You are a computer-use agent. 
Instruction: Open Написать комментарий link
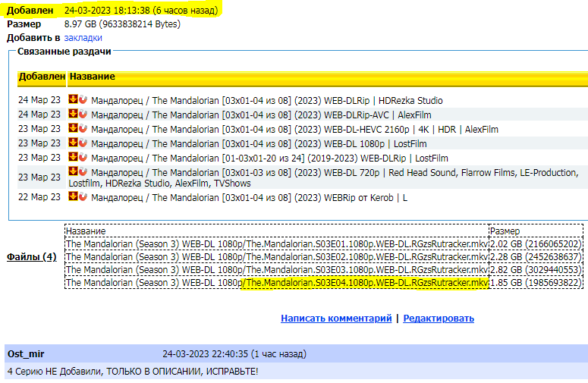point(336,319)
